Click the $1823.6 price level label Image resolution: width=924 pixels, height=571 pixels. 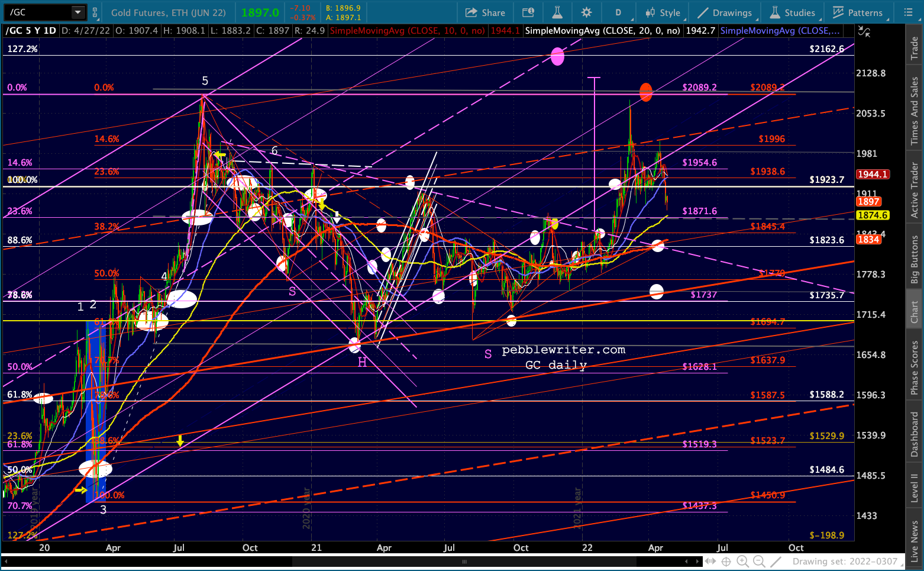click(827, 240)
